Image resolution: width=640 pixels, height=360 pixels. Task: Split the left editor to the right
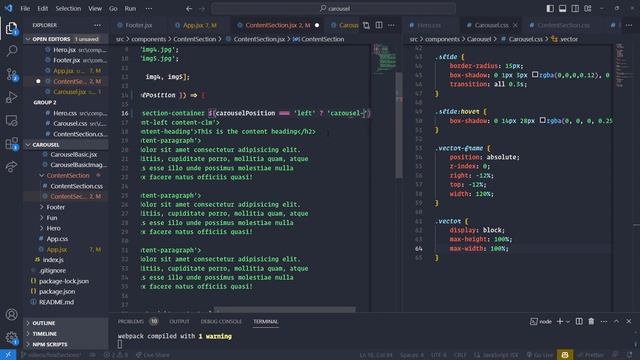point(379,25)
